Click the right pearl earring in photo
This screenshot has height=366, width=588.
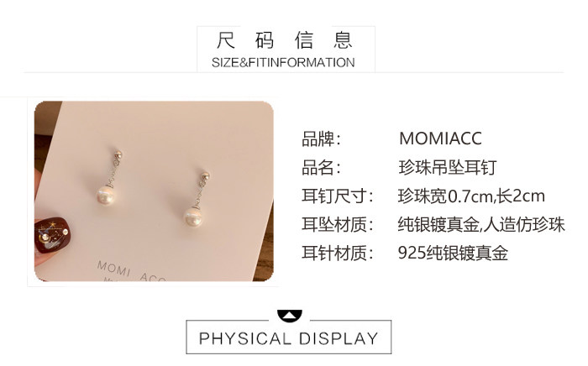197,199
